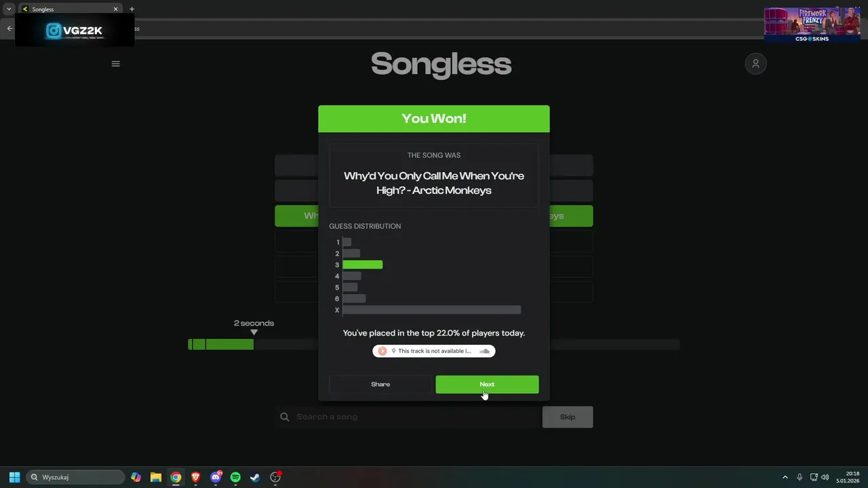Image resolution: width=868 pixels, height=488 pixels.
Task: Click the VGZ2K overlay logo
Action: click(x=74, y=30)
